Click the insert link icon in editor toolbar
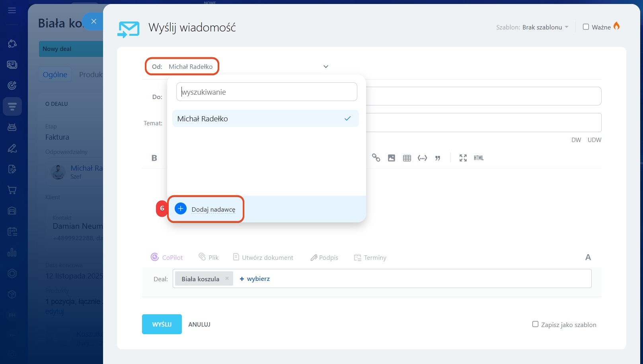 [x=376, y=158]
